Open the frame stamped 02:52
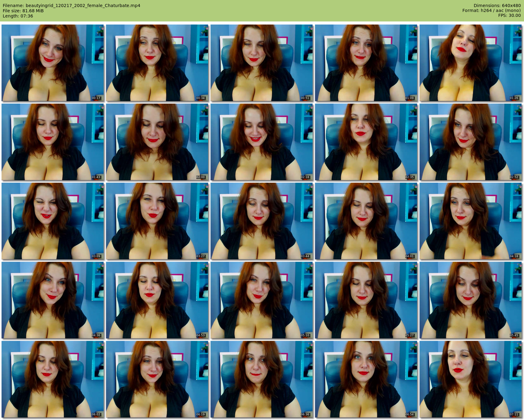 [471, 142]
